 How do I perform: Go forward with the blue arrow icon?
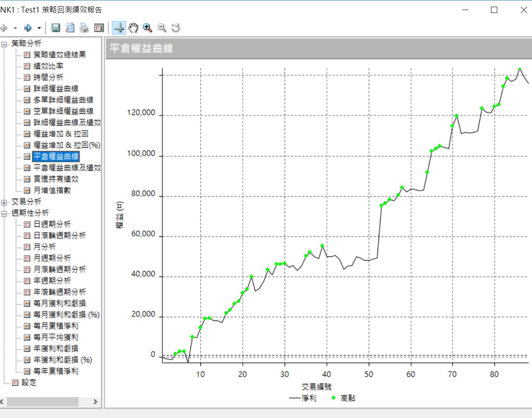tap(28, 28)
